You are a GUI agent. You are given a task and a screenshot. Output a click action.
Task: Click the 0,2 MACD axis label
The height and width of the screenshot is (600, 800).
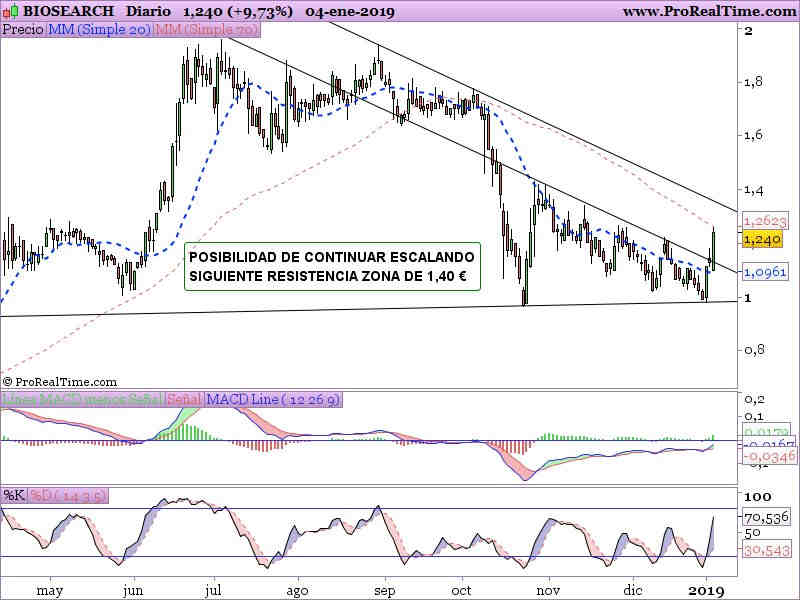tap(754, 399)
